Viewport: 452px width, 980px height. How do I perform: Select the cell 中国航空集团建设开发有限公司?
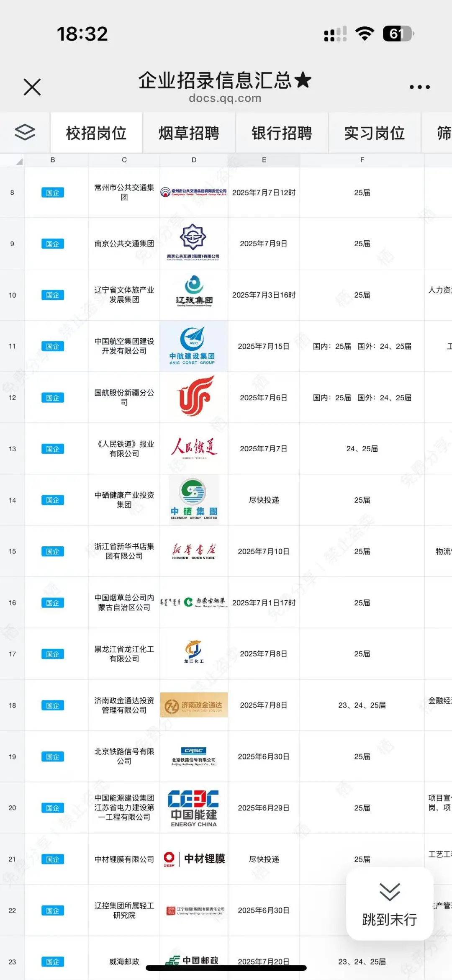click(124, 346)
